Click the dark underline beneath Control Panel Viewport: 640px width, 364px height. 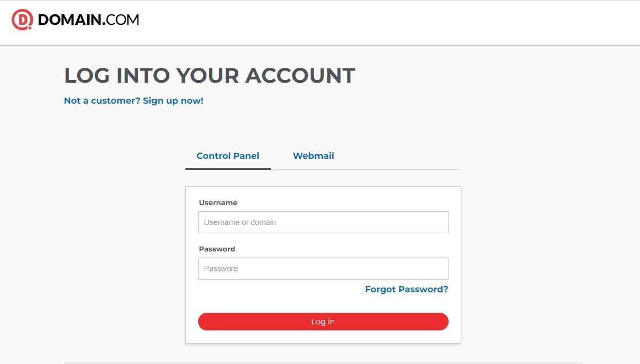click(x=228, y=169)
